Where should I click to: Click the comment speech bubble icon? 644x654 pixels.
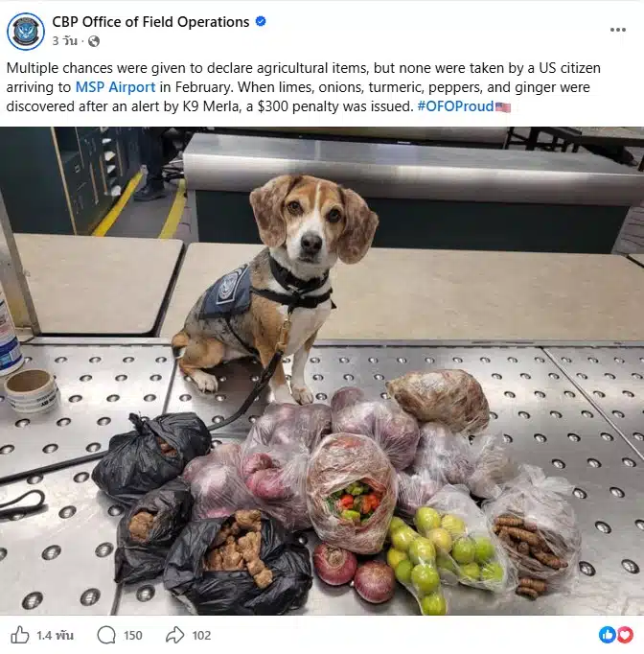point(106,635)
